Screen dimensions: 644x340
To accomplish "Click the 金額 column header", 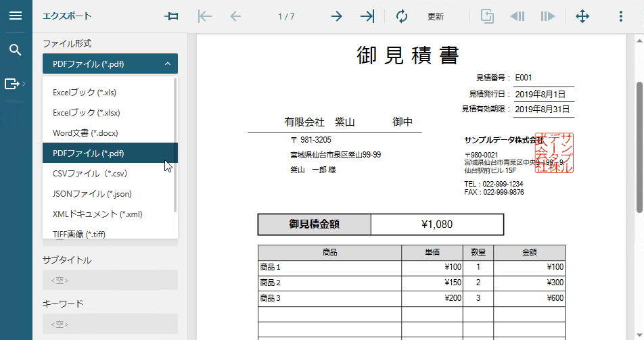I will tap(529, 252).
